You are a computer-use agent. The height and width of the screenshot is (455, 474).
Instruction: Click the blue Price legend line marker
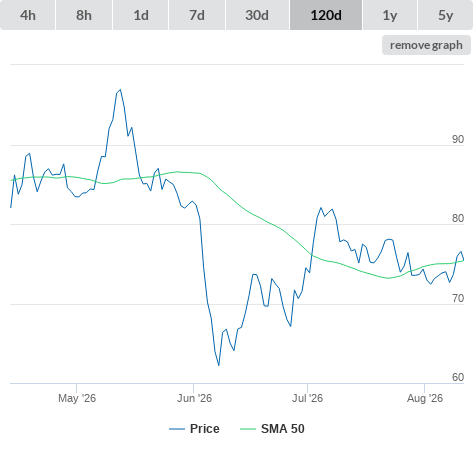[x=177, y=429]
